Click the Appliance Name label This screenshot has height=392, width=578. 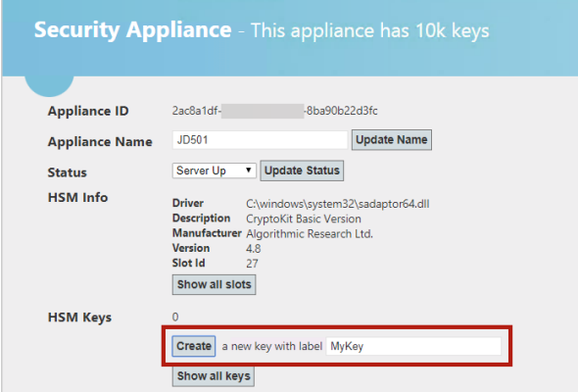(x=100, y=141)
